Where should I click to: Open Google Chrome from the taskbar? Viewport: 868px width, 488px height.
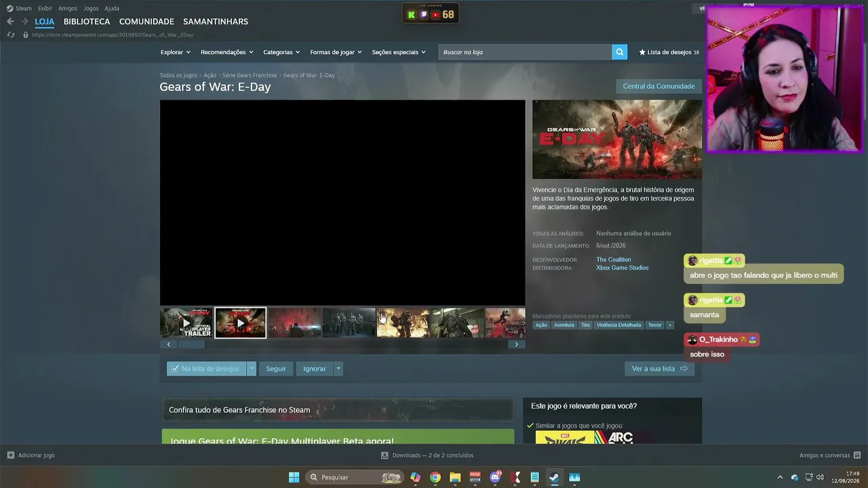pos(435,477)
